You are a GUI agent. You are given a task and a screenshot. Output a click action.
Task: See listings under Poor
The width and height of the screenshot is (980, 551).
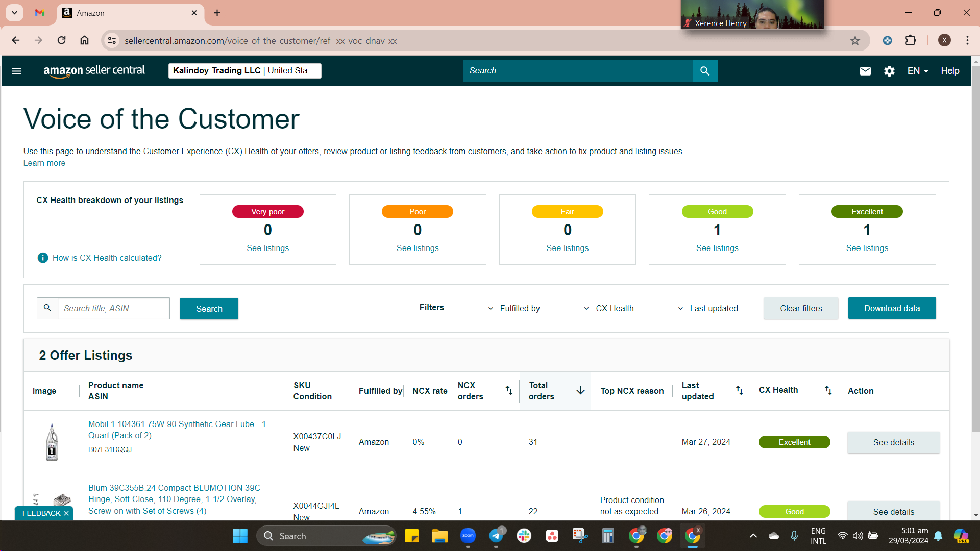[x=418, y=248]
